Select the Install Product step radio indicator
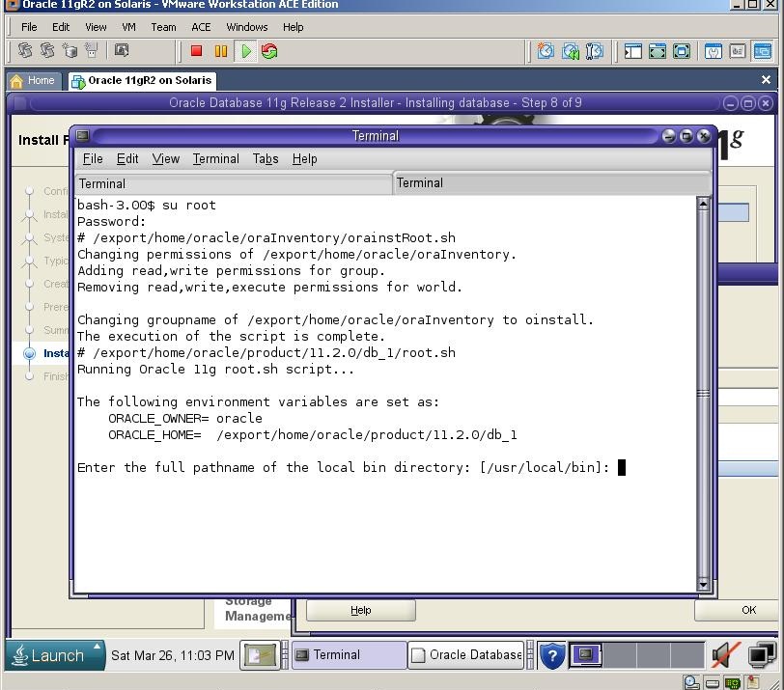 [31, 353]
